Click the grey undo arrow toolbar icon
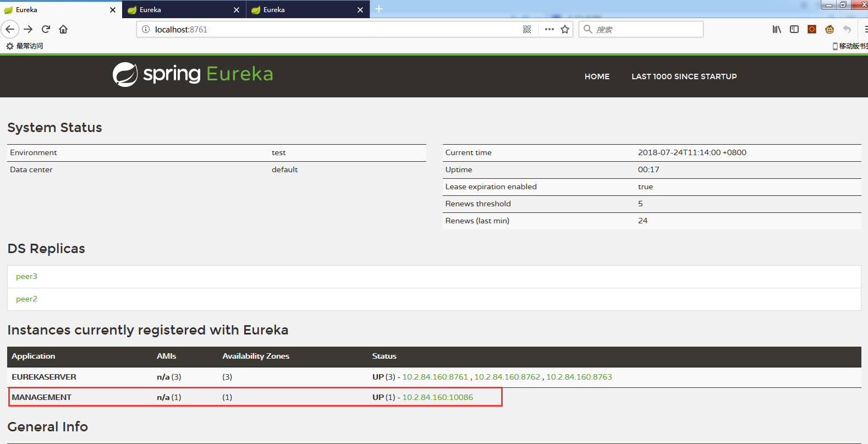The height and width of the screenshot is (444, 868). click(847, 29)
